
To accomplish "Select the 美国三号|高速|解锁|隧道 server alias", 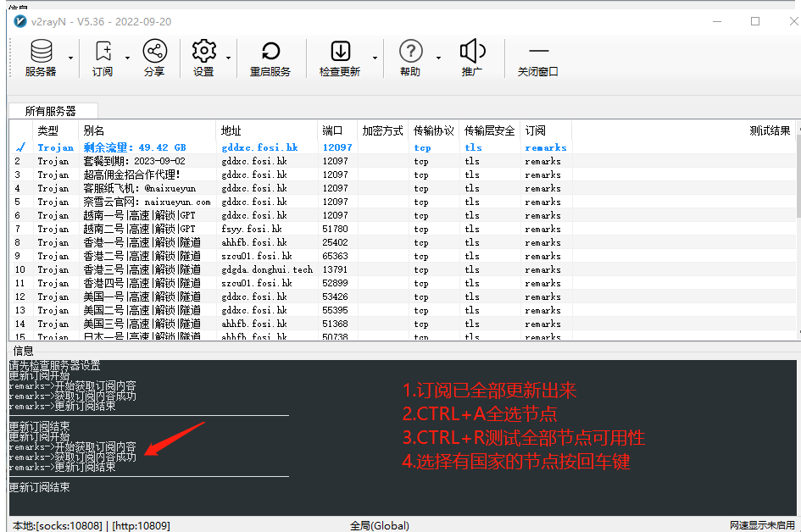I will click(x=142, y=324).
